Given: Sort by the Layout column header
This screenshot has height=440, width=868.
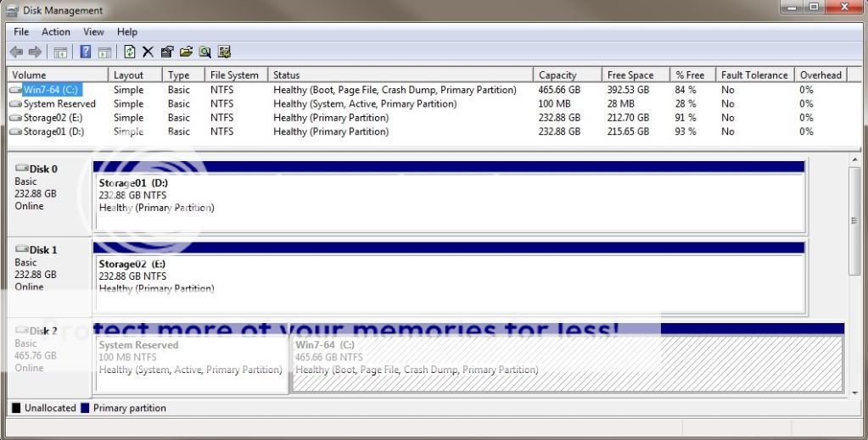Looking at the screenshot, I should (x=135, y=75).
